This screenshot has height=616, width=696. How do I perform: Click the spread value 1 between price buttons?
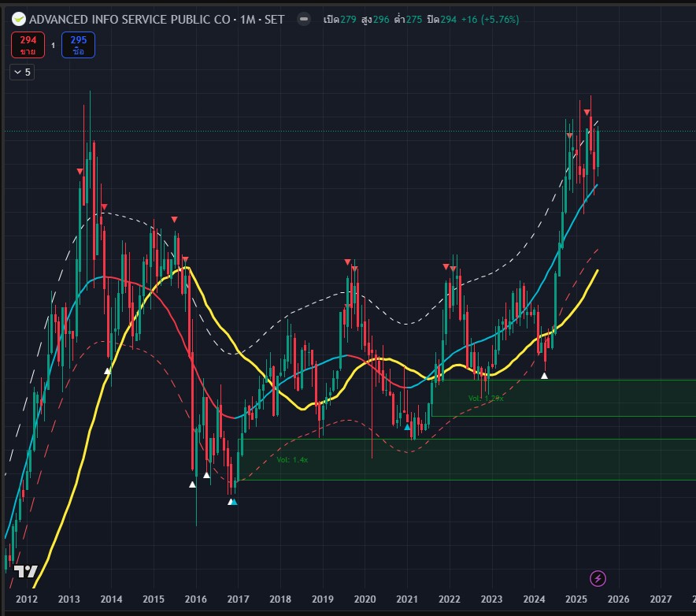[54, 46]
